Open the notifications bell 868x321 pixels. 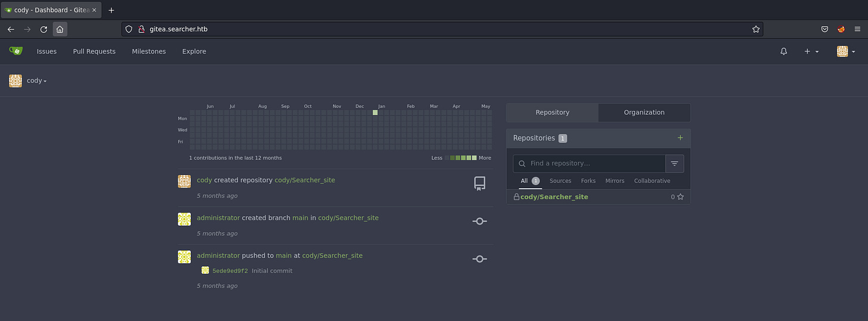(x=784, y=52)
